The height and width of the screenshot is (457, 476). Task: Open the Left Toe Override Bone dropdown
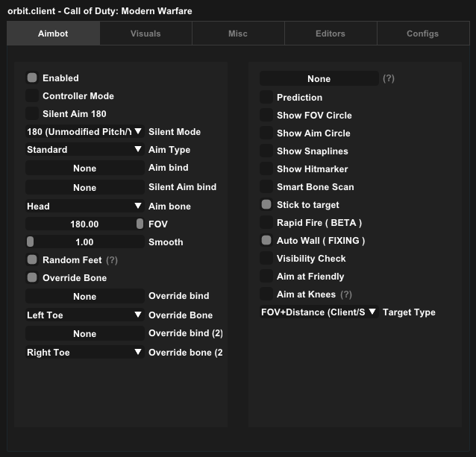pyautogui.click(x=84, y=315)
